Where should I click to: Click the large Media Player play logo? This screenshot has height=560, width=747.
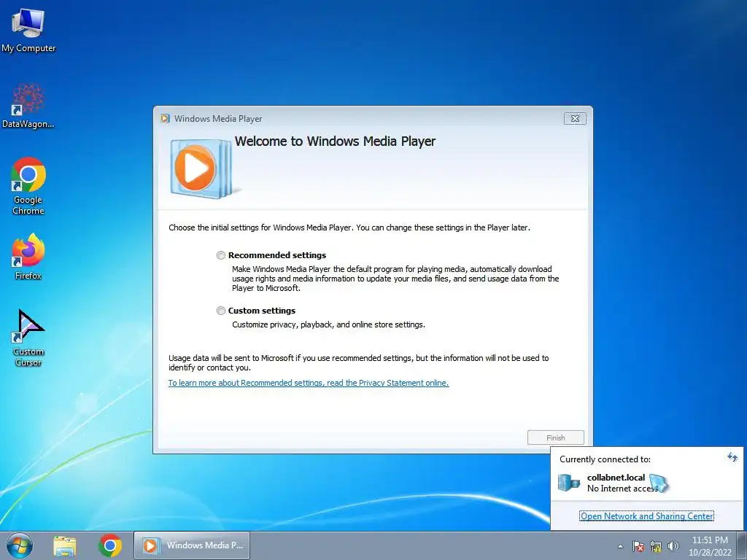click(201, 168)
